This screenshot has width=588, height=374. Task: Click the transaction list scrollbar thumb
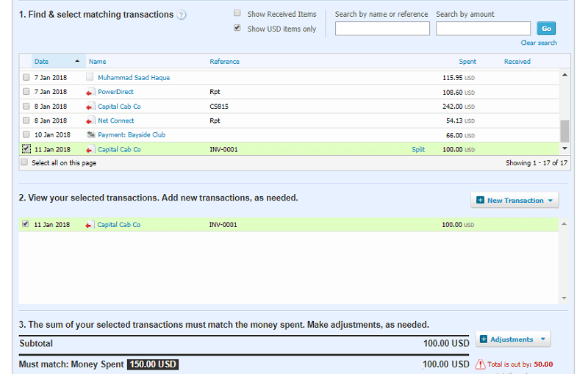[564, 132]
